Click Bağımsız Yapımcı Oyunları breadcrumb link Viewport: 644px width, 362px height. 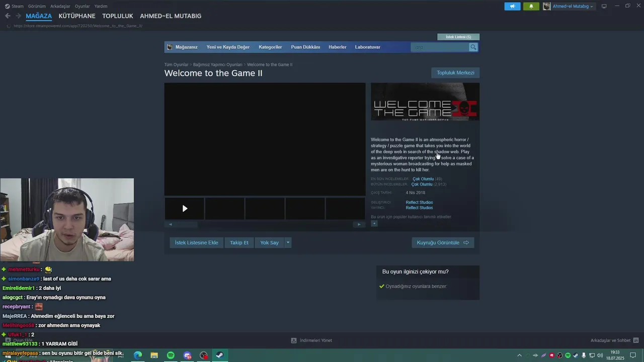(217, 65)
